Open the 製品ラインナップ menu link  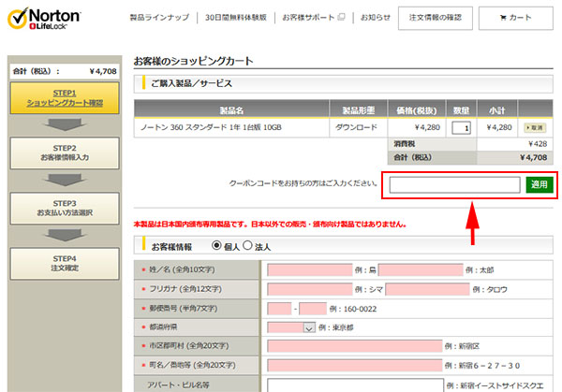159,17
